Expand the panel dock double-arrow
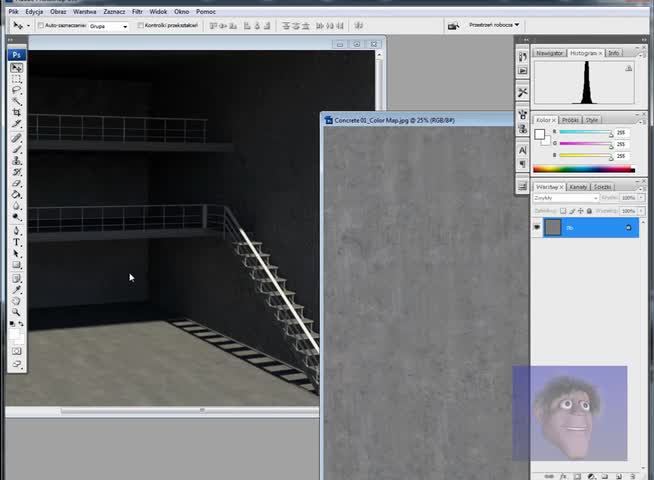The image size is (654, 480). tap(527, 40)
